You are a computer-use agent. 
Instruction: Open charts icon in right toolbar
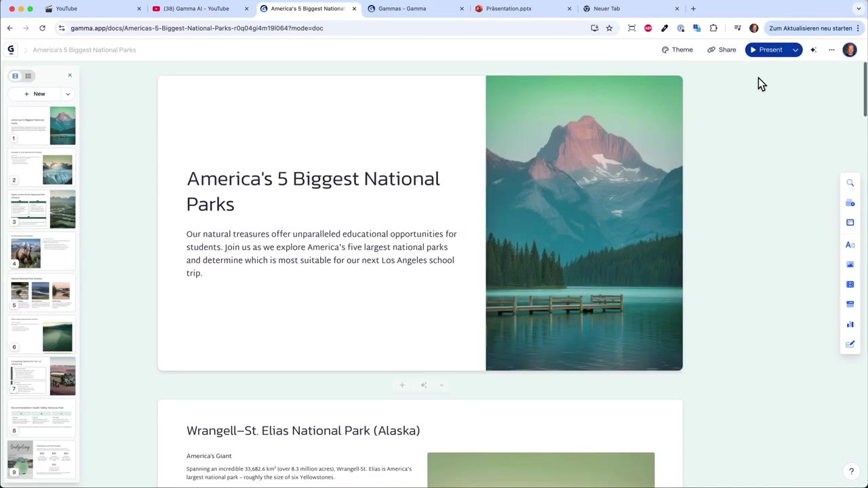850,324
